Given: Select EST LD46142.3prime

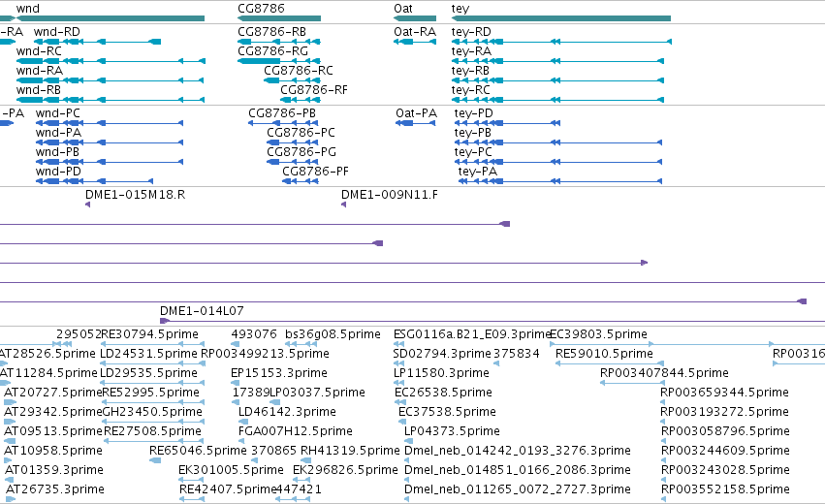Looking at the screenshot, I should (x=287, y=412).
